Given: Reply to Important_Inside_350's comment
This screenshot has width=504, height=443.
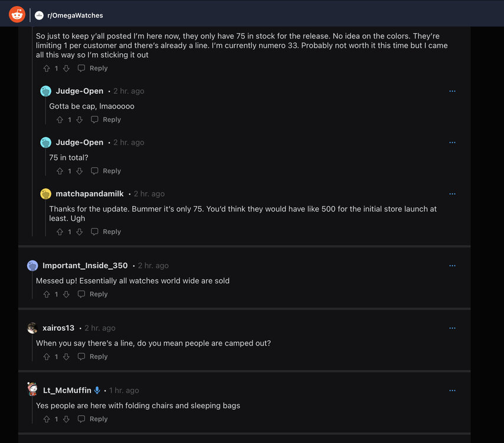Looking at the screenshot, I should tap(93, 294).
